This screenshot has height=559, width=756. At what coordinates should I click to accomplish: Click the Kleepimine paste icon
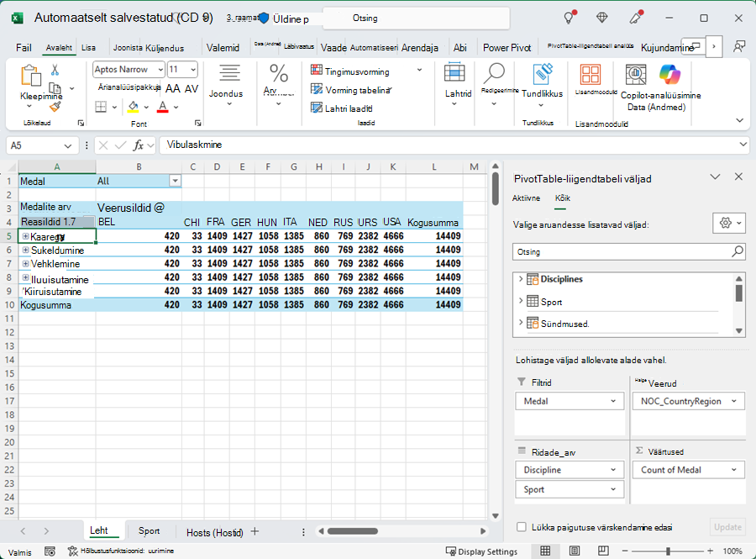(x=31, y=76)
